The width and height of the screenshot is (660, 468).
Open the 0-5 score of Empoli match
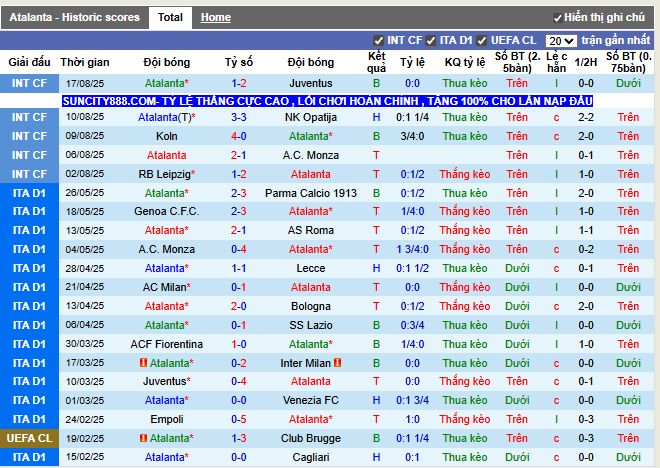[239, 419]
